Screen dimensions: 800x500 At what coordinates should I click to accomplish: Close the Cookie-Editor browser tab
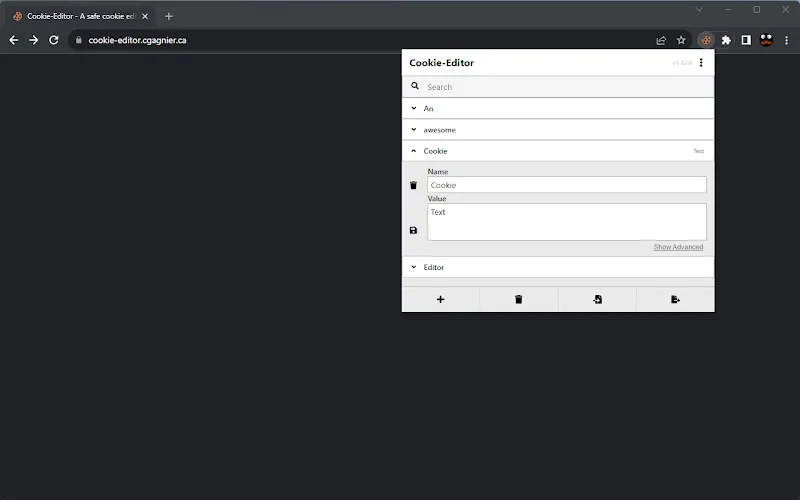(x=145, y=16)
